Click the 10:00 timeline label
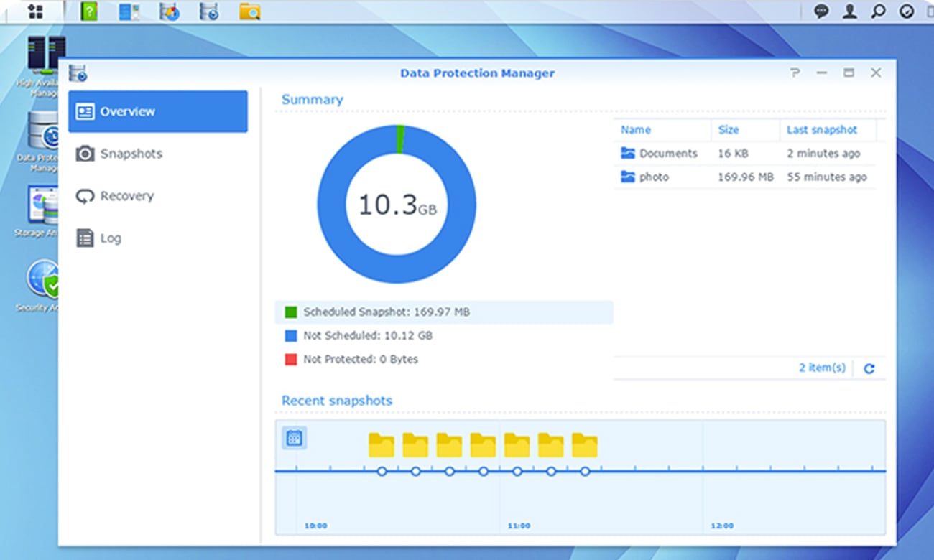 (315, 526)
